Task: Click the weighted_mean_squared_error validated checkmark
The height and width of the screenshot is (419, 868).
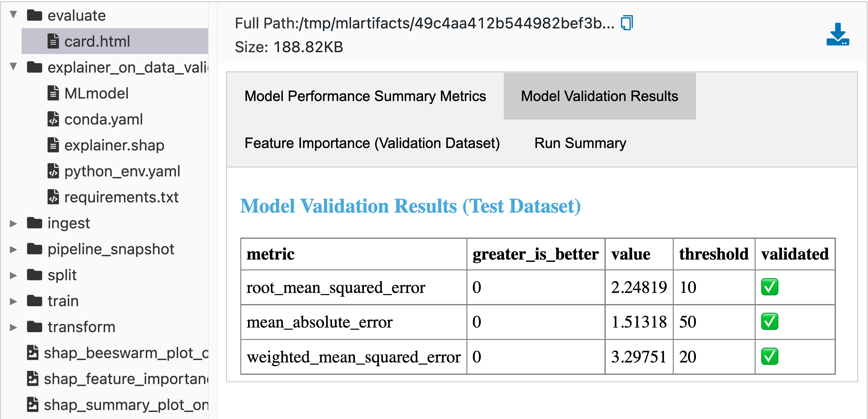Action: click(769, 356)
